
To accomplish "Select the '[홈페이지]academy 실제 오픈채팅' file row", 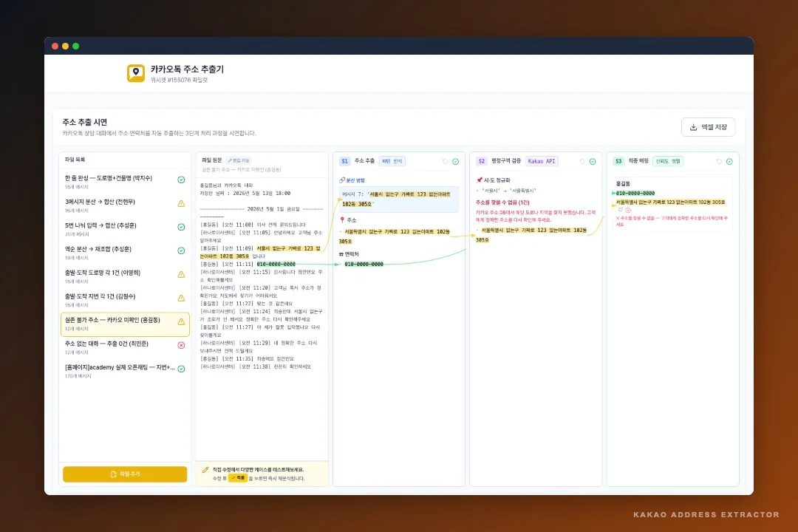I will click(x=125, y=371).
